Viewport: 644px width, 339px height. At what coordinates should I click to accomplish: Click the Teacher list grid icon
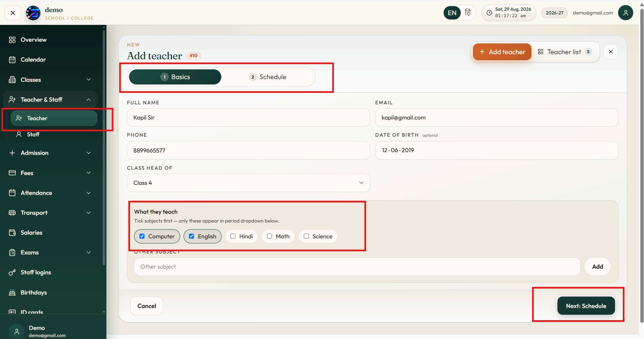click(x=541, y=52)
